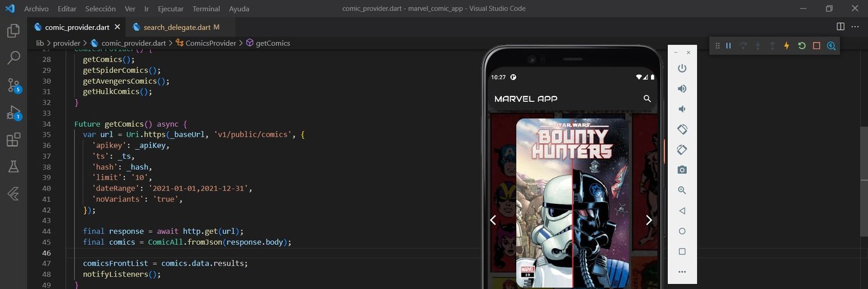Image resolution: width=868 pixels, height=289 pixels.
Task: Open editor More Actions ellipsis menu
Action: [856, 27]
